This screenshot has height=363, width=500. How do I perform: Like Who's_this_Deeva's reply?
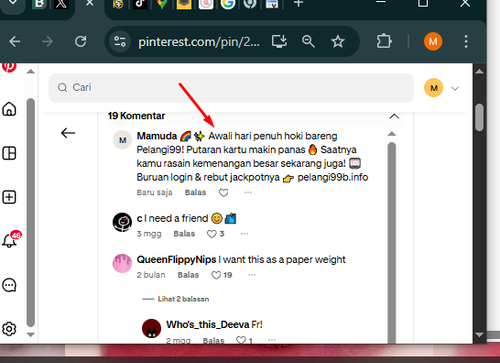241,340
